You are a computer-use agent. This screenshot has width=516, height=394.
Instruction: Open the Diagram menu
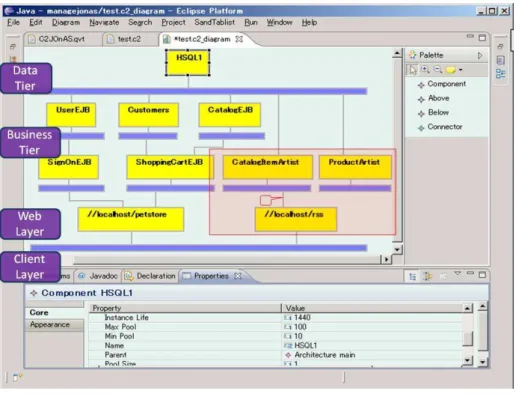point(66,22)
